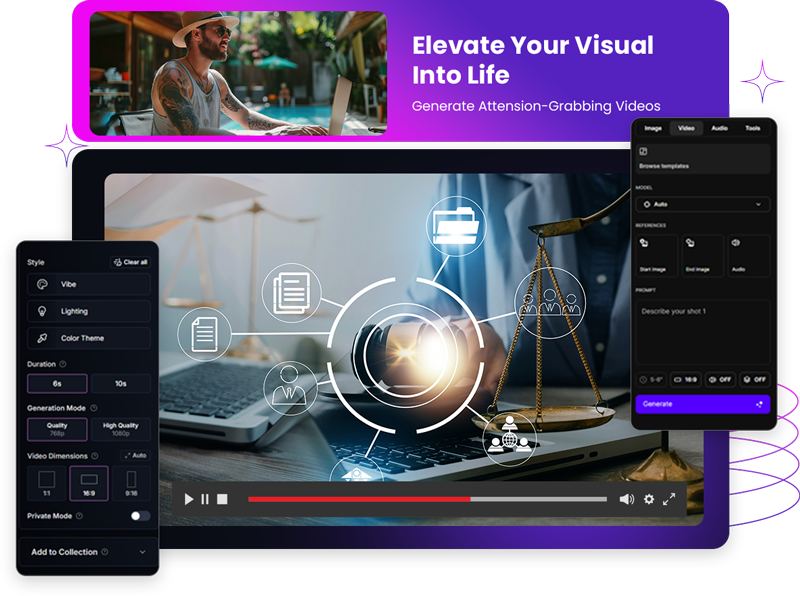Mute the video using the speaker icon

626,499
